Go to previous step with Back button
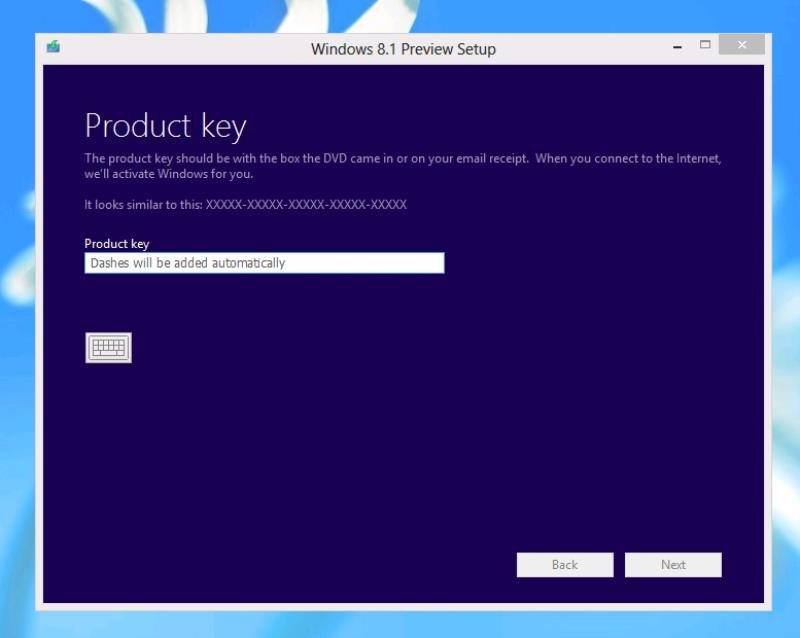 564,565
